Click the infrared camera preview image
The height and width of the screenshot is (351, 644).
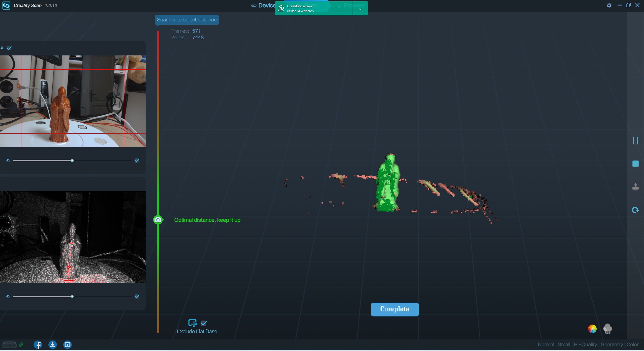[73, 237]
